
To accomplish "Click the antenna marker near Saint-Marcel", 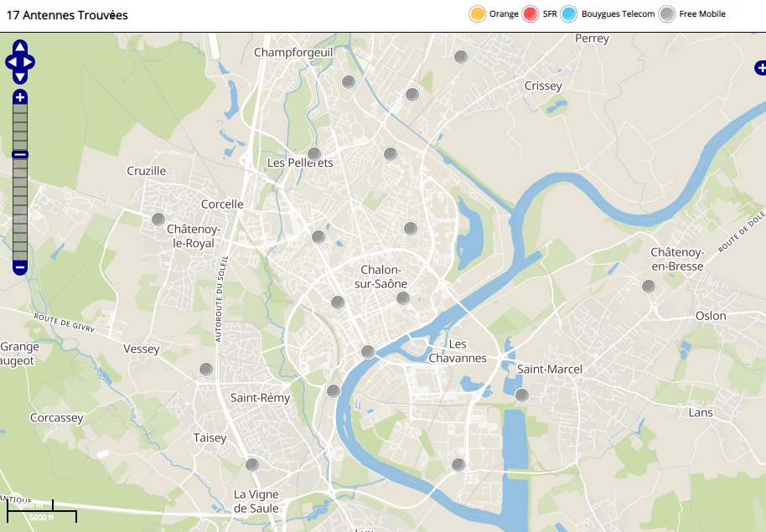I will (x=521, y=395).
